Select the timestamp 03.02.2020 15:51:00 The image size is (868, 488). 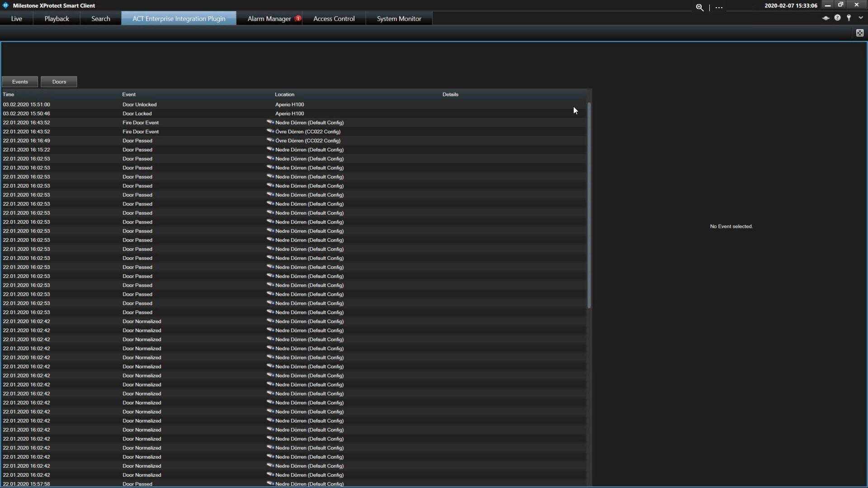coord(27,104)
